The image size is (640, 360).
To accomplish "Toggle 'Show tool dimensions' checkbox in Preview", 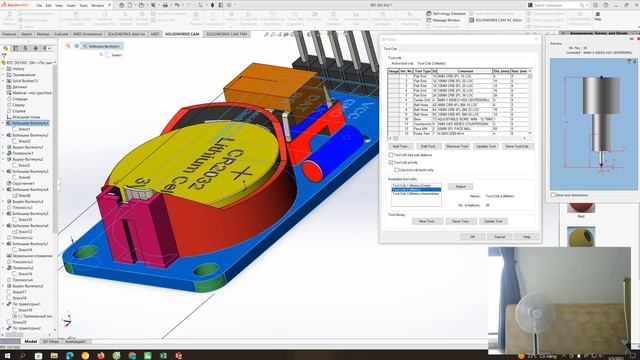I will click(553, 195).
